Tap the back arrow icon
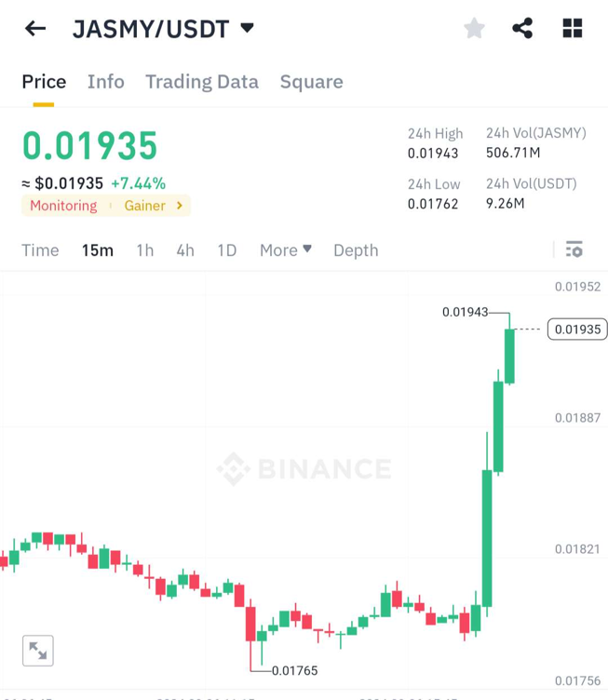 click(x=35, y=29)
